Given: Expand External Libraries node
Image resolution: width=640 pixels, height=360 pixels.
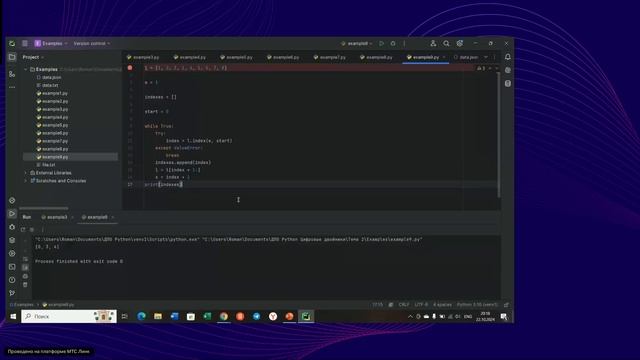Looking at the screenshot, I should [x=26, y=173].
